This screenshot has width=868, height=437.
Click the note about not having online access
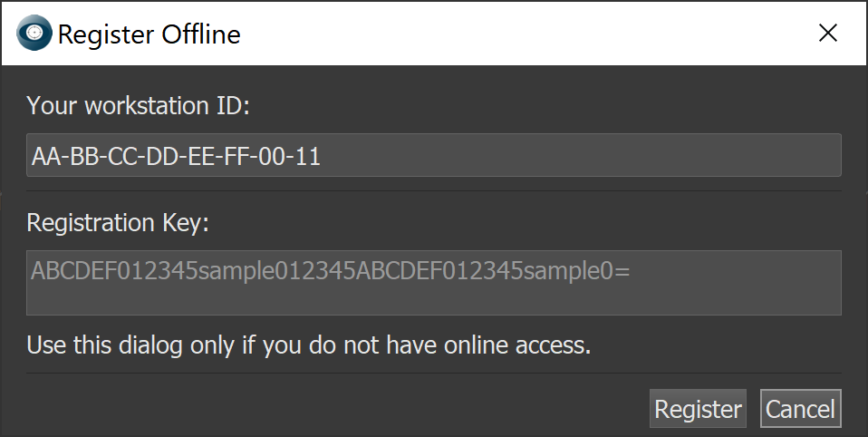click(x=309, y=345)
